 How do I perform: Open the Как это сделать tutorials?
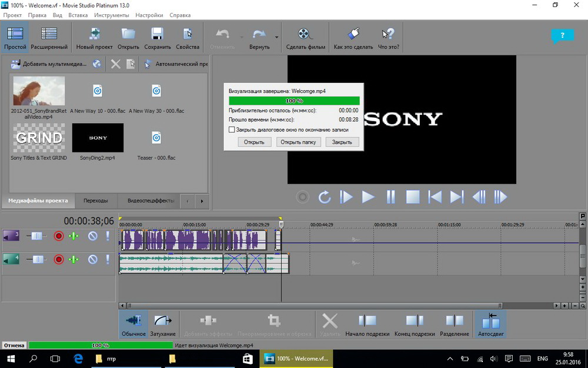pos(353,37)
